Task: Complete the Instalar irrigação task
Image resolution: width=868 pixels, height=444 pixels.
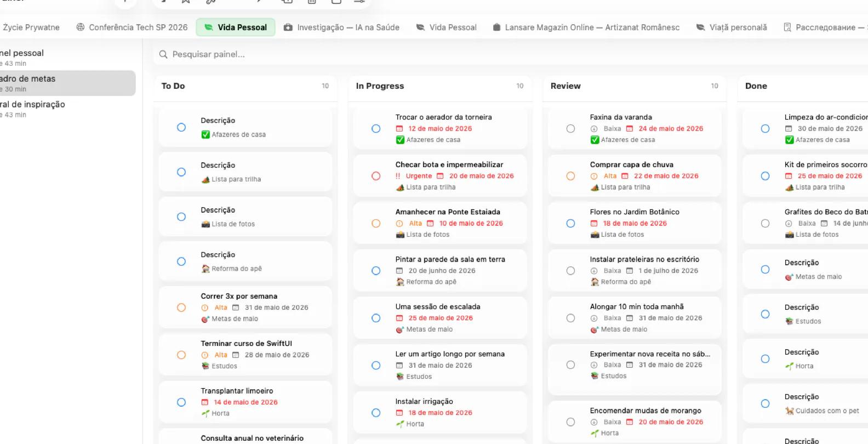Action: (x=376, y=413)
